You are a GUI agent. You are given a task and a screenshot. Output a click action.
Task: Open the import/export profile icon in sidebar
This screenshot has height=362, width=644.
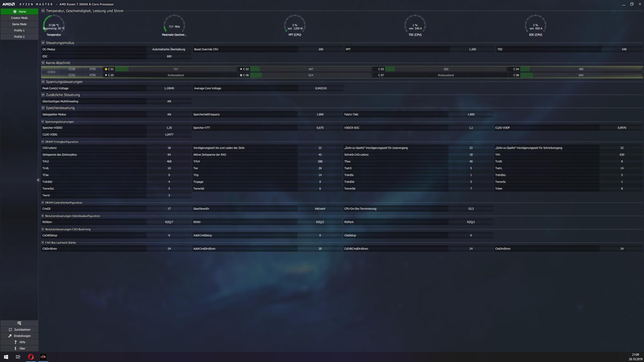point(19,323)
